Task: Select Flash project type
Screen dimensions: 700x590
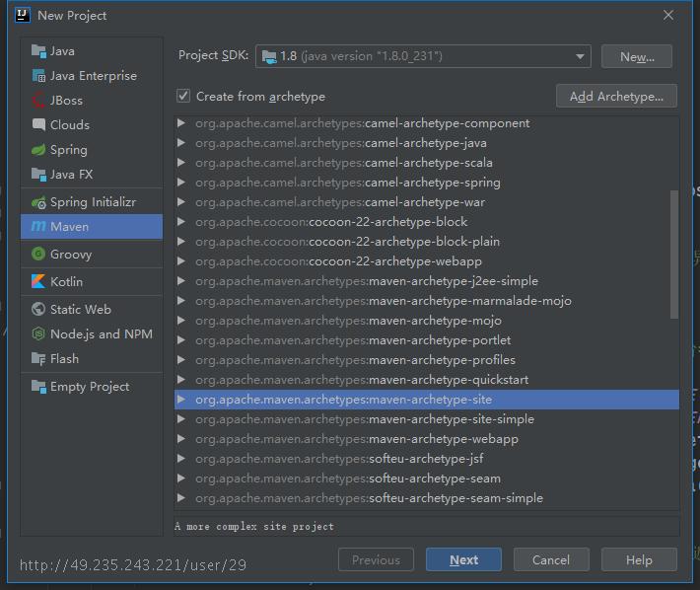Action: click(92, 359)
